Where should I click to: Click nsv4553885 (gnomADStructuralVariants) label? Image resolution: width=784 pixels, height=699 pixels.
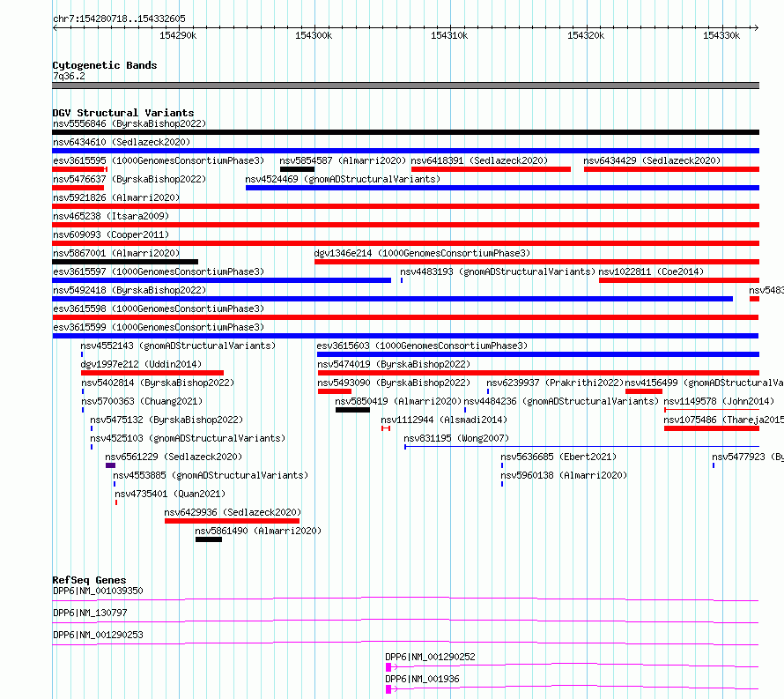tap(211, 475)
